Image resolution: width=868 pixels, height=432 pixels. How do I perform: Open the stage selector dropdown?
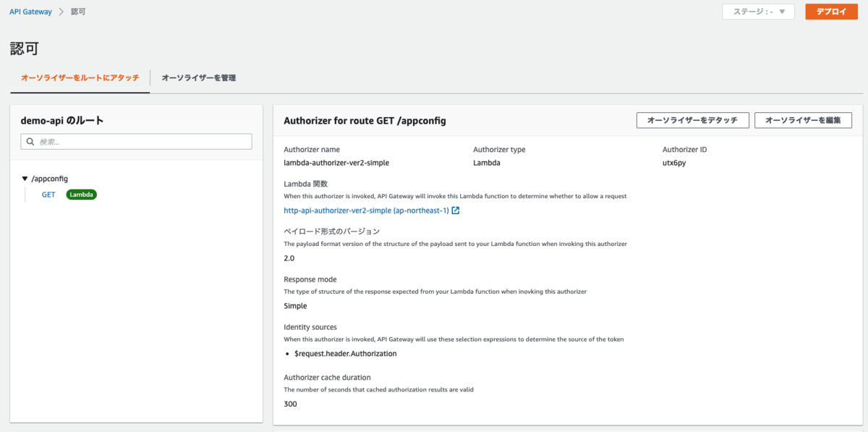coord(758,12)
